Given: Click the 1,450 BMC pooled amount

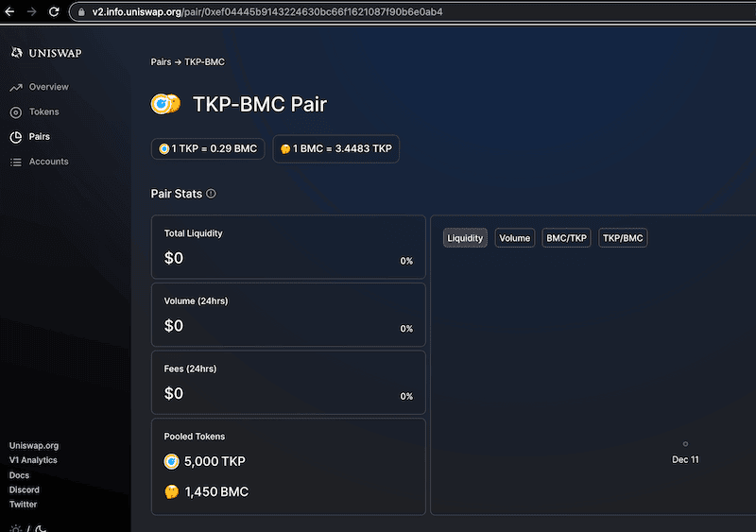Looking at the screenshot, I should coord(216,491).
